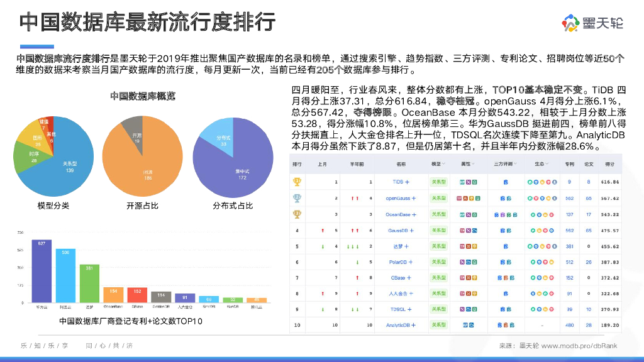Click the gold first-place trophy icon
The height and width of the screenshot is (362, 644).
pos(297,182)
